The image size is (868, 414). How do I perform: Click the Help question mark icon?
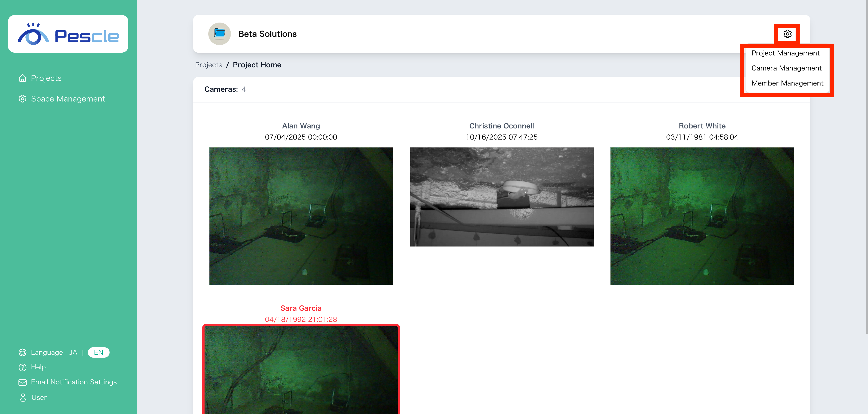click(x=23, y=367)
